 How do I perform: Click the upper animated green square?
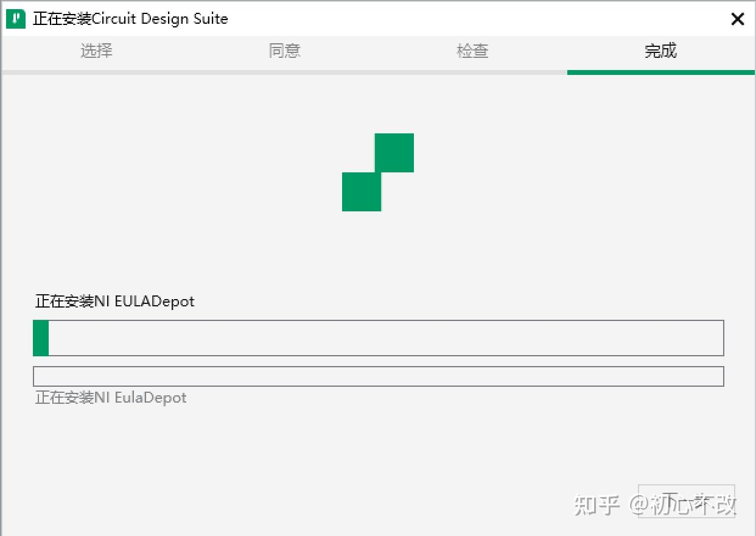(394, 152)
